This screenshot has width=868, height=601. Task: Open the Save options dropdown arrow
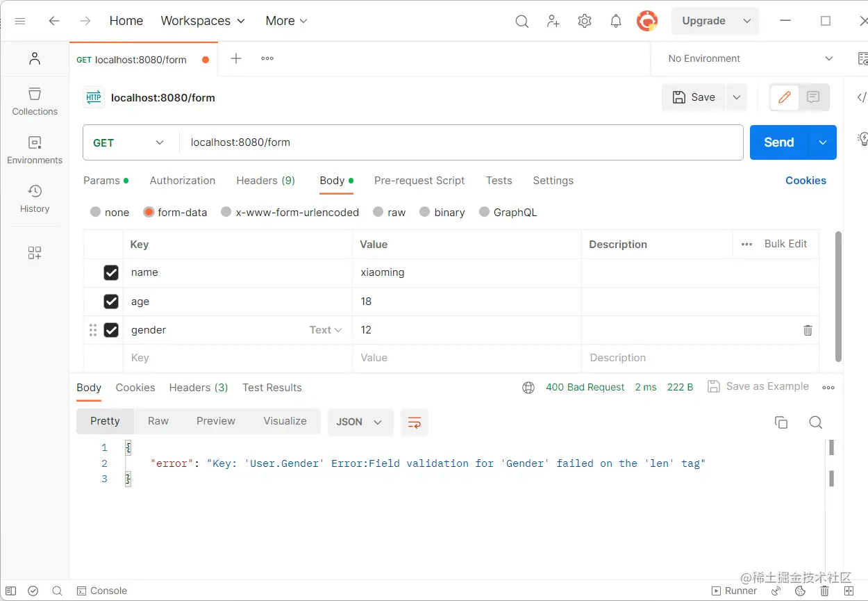tap(737, 97)
